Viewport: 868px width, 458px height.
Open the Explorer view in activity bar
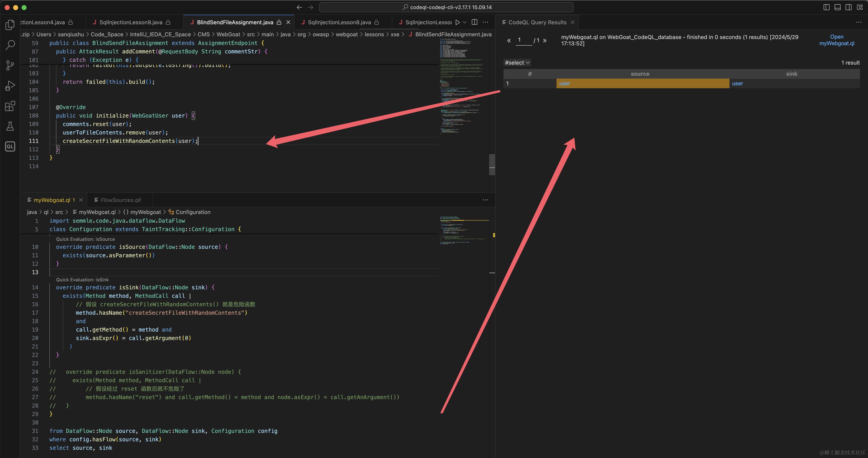pyautogui.click(x=10, y=25)
